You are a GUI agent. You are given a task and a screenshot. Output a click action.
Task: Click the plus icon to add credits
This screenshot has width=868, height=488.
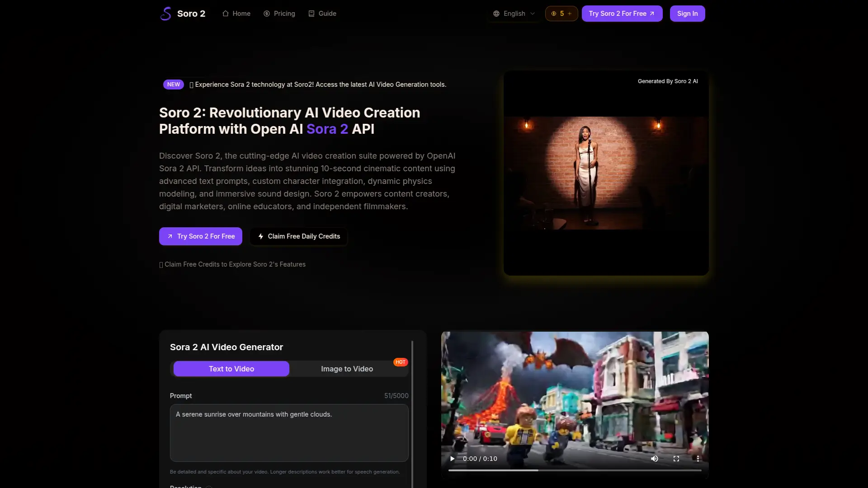[x=570, y=14]
